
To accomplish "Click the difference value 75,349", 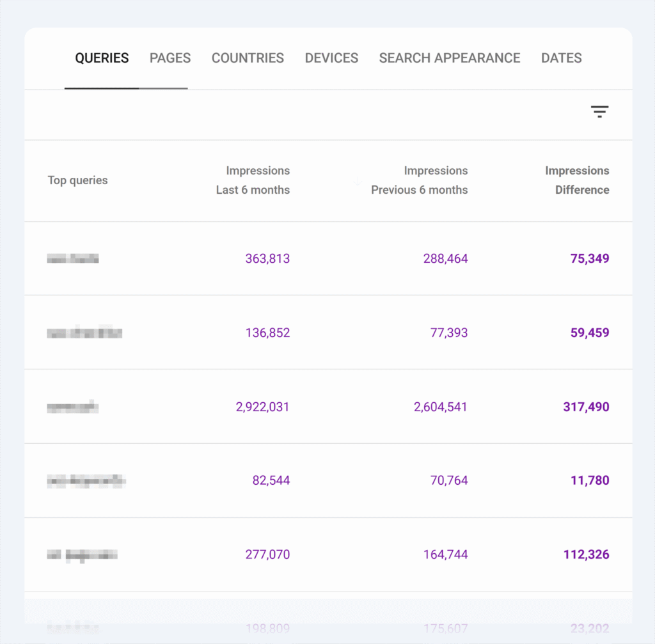I will pos(589,258).
